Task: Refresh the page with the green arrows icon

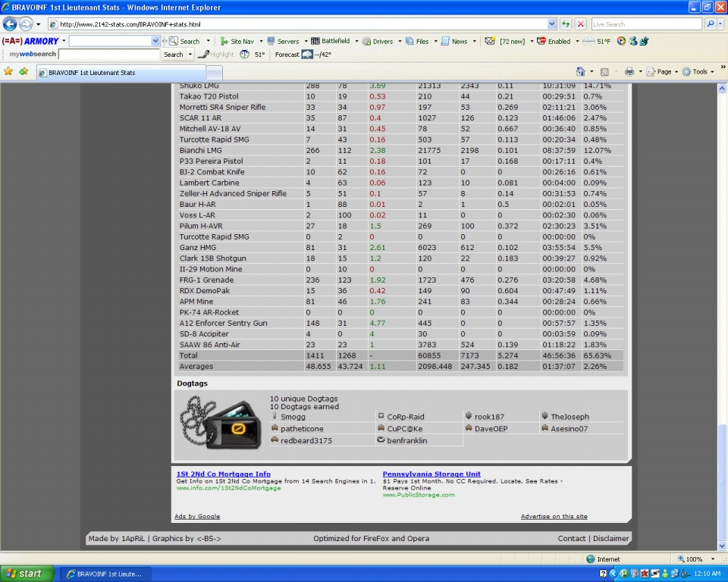Action: 566,24
